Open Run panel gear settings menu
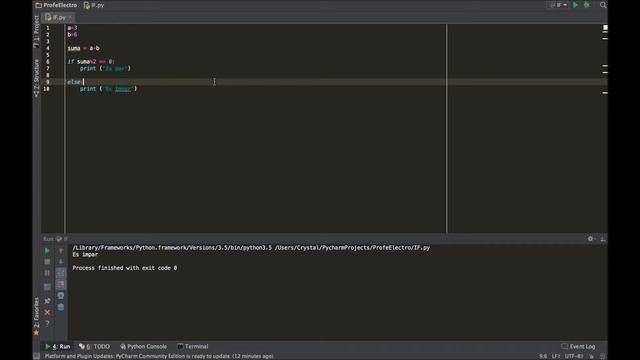Viewport: 640px width, 360px height. pyautogui.click(x=591, y=239)
